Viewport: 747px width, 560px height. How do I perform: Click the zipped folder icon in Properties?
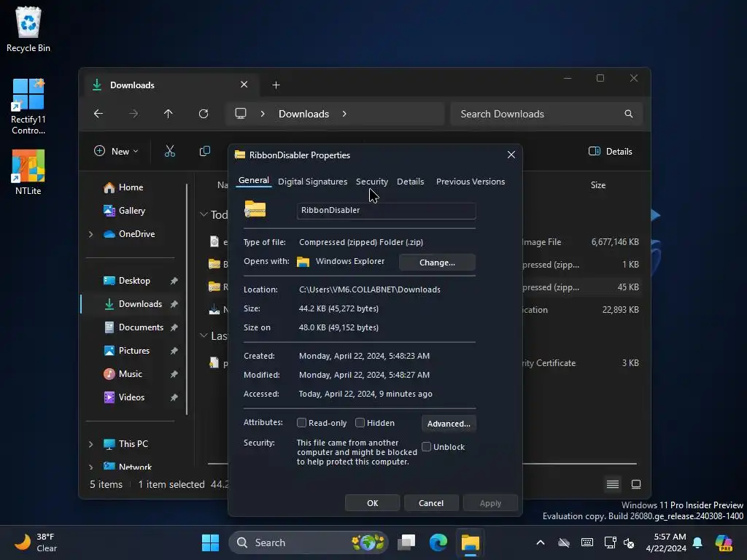(x=255, y=209)
